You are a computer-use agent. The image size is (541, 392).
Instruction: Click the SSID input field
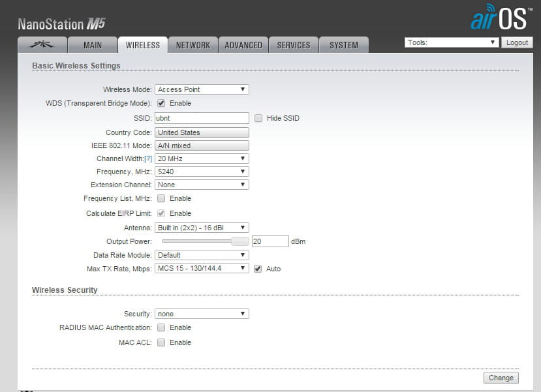point(202,118)
